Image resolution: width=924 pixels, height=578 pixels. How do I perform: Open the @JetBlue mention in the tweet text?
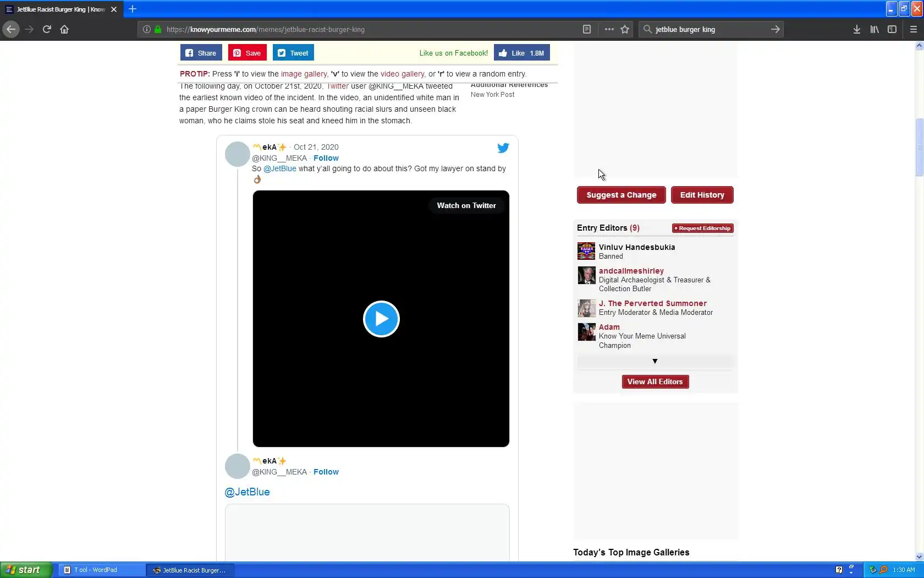tap(280, 168)
